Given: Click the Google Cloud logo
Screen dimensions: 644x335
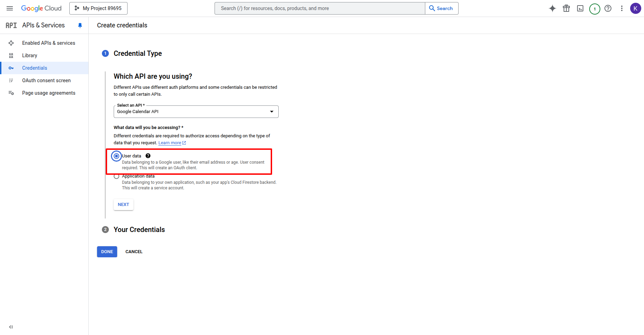Looking at the screenshot, I should click(x=41, y=8).
